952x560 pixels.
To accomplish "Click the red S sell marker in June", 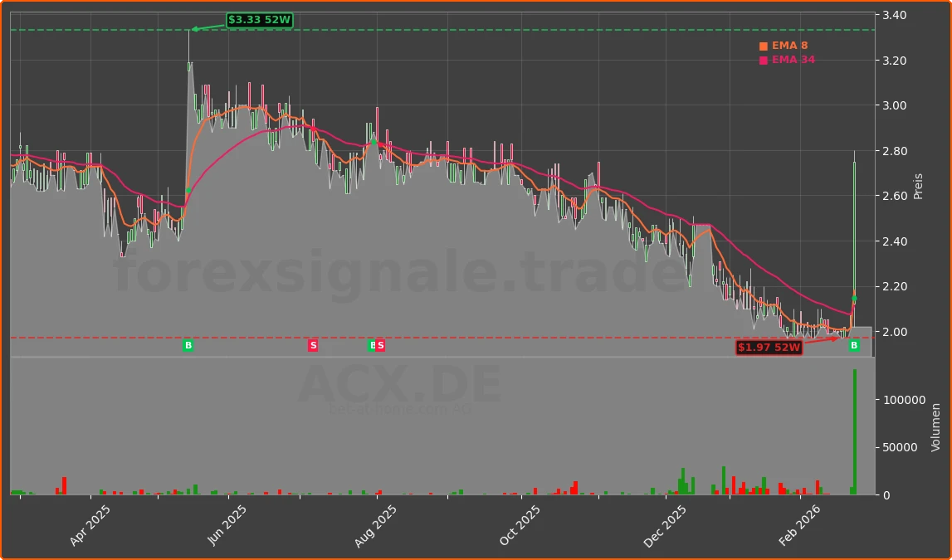I will (x=313, y=345).
